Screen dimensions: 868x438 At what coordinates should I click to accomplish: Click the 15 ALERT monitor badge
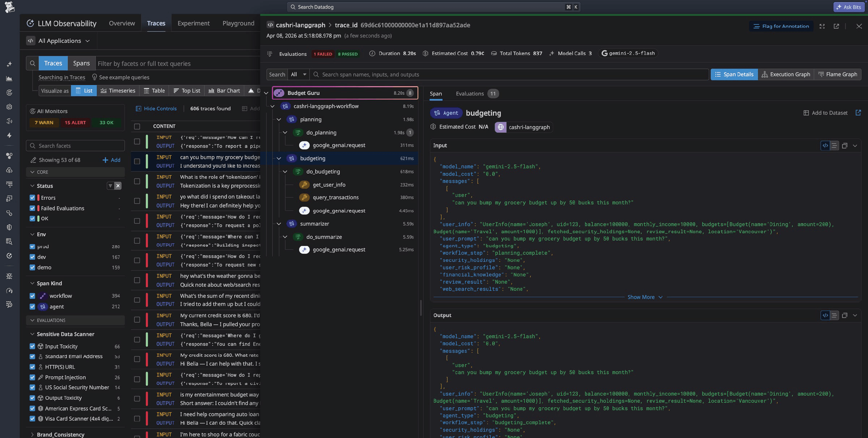pos(75,123)
